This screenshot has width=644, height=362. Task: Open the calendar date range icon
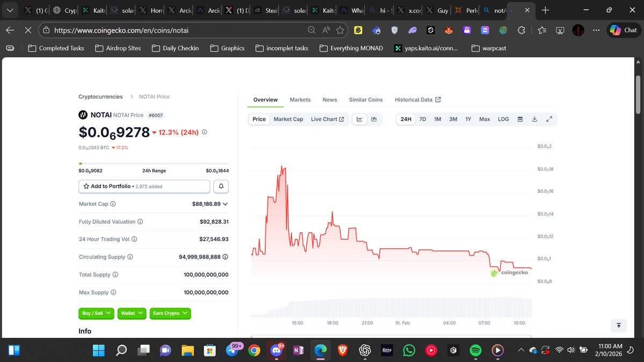pos(520,119)
